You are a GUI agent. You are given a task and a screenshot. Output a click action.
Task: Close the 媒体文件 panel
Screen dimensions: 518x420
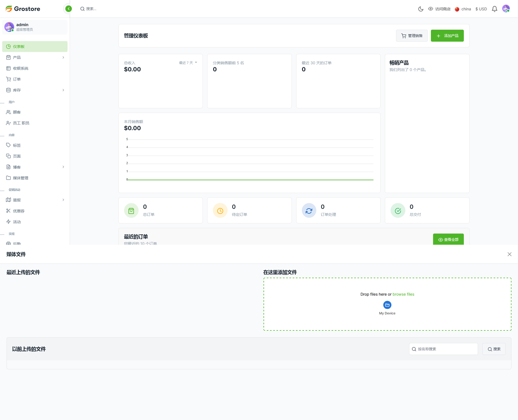510,254
